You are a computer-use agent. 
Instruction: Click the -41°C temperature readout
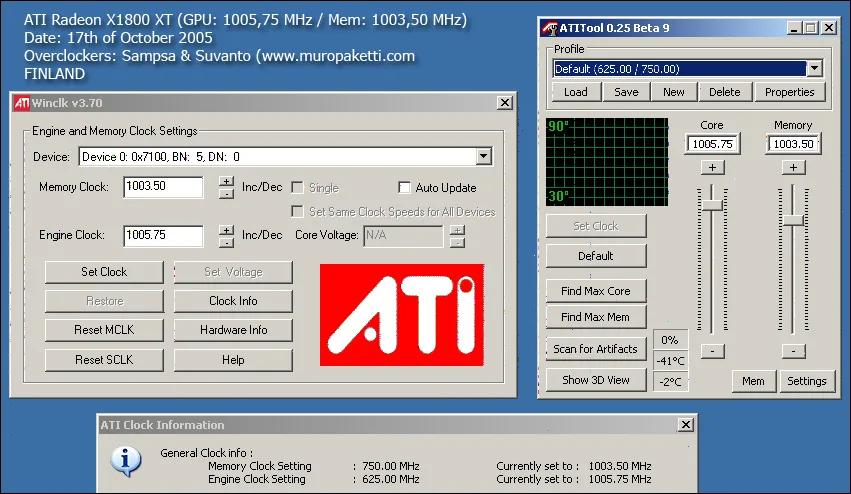(x=670, y=361)
